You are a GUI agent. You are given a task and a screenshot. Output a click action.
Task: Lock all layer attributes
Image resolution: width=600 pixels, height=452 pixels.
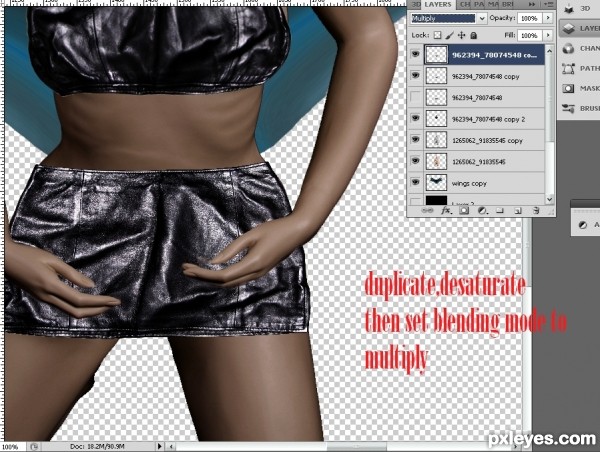pyautogui.click(x=474, y=35)
